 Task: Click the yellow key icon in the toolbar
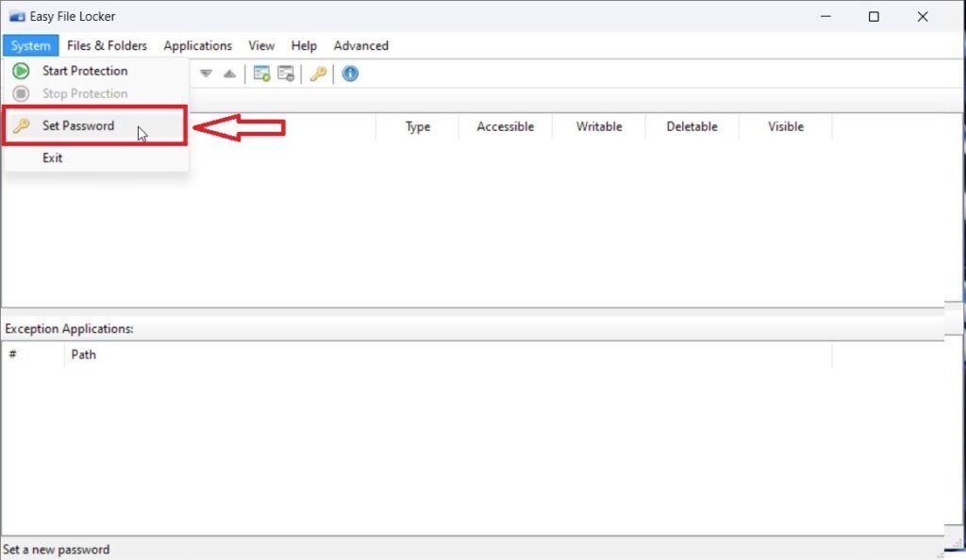click(318, 74)
